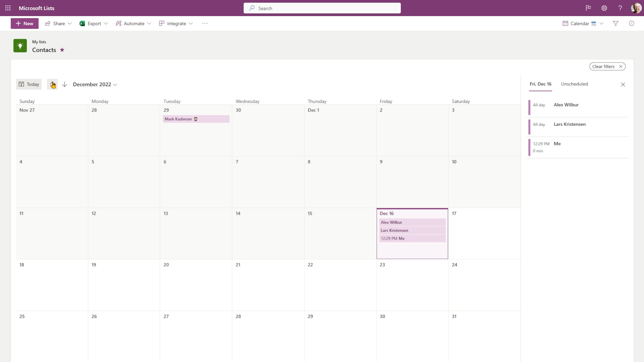The image size is (644, 362).
Task: Click the information pane icon
Action: pos(632,23)
